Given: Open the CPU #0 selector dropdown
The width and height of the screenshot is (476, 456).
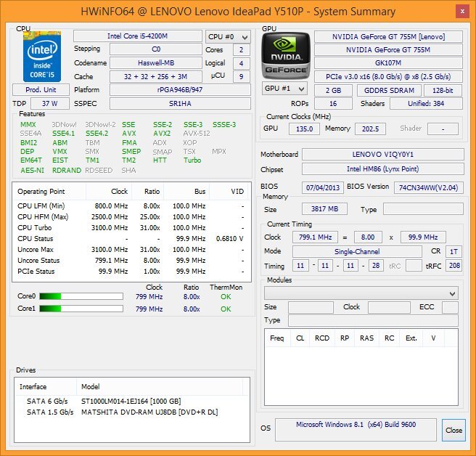Looking at the screenshot, I should pyautogui.click(x=228, y=37).
